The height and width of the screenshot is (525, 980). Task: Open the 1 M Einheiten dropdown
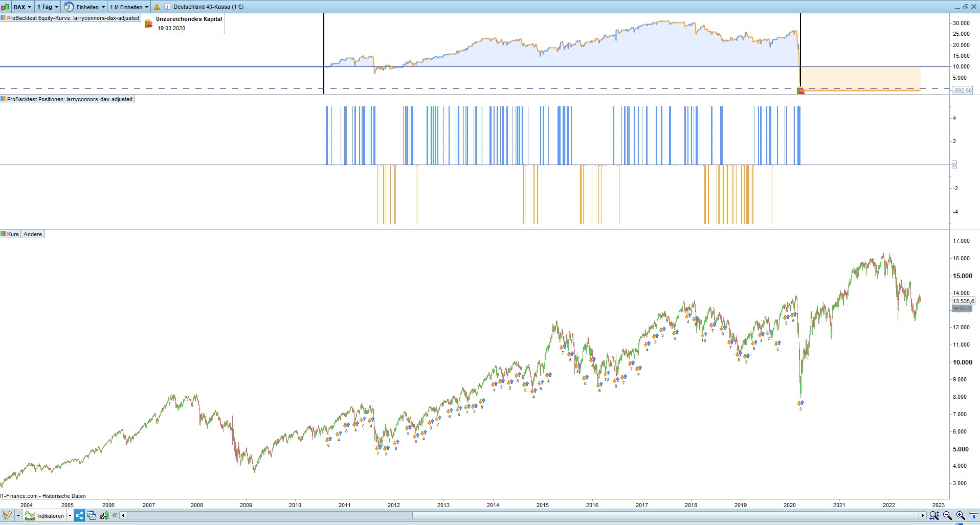129,7
